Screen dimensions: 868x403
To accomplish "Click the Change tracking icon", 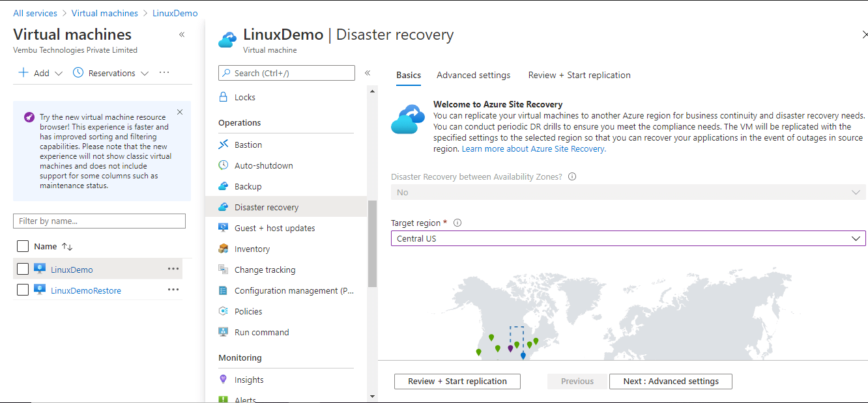I will (x=223, y=270).
